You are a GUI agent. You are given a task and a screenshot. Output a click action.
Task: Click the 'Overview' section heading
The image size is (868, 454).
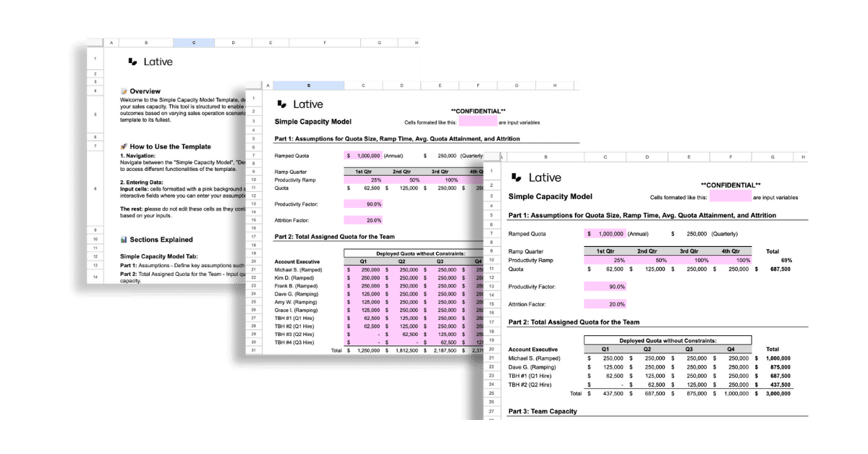coord(139,91)
